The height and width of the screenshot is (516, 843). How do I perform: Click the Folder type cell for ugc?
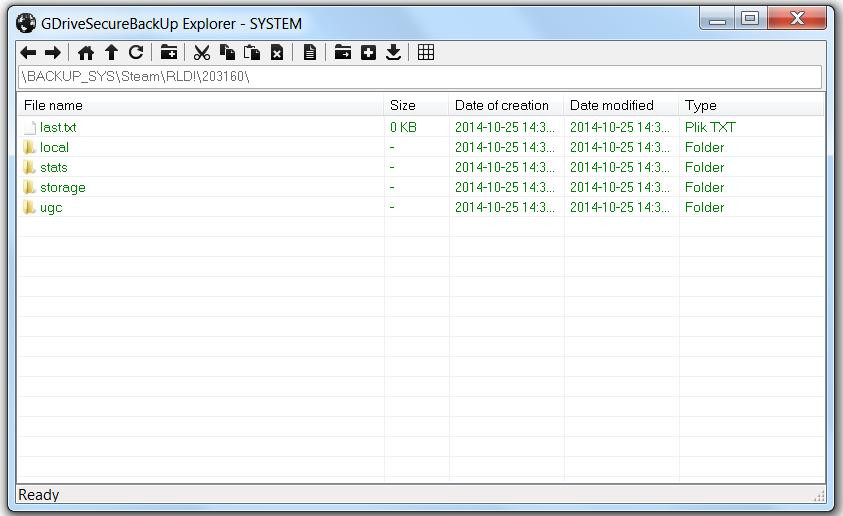coord(704,207)
